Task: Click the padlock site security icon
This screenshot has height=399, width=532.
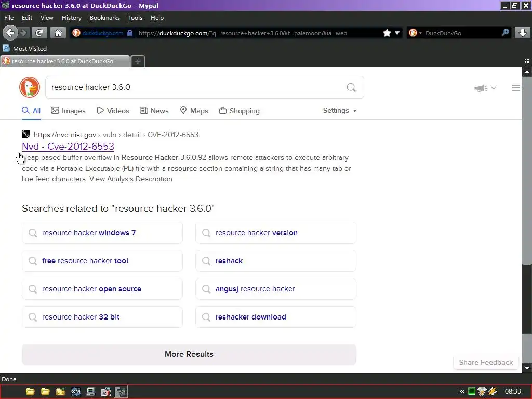Action: [129, 33]
